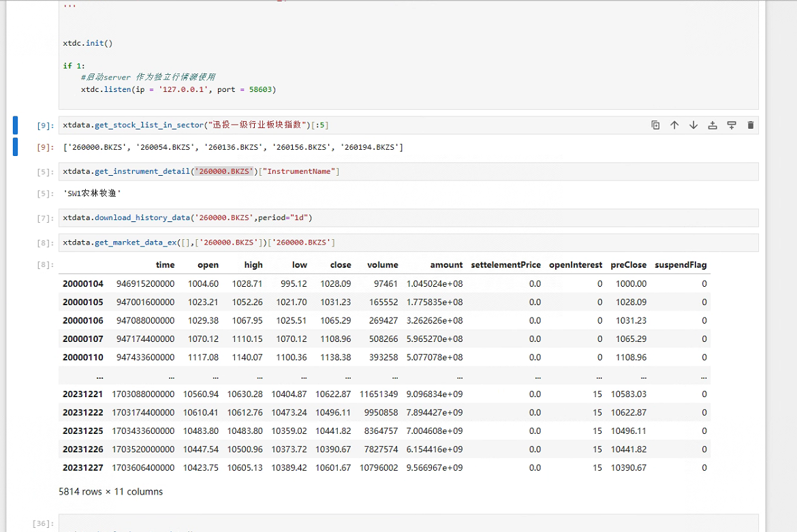Viewport: 797px width, 532px height.
Task: Select row index 20231226
Action: (x=83, y=449)
